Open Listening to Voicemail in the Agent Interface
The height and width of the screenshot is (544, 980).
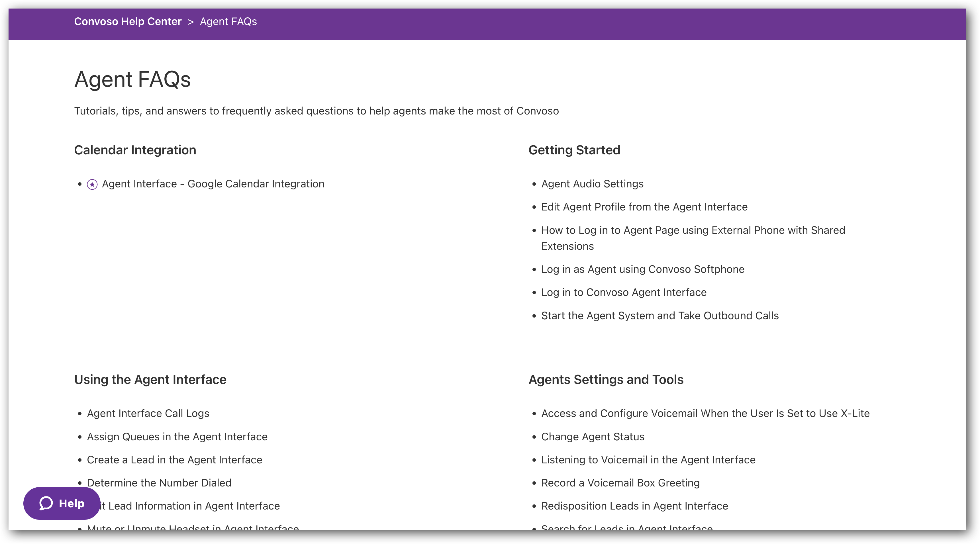(x=648, y=460)
